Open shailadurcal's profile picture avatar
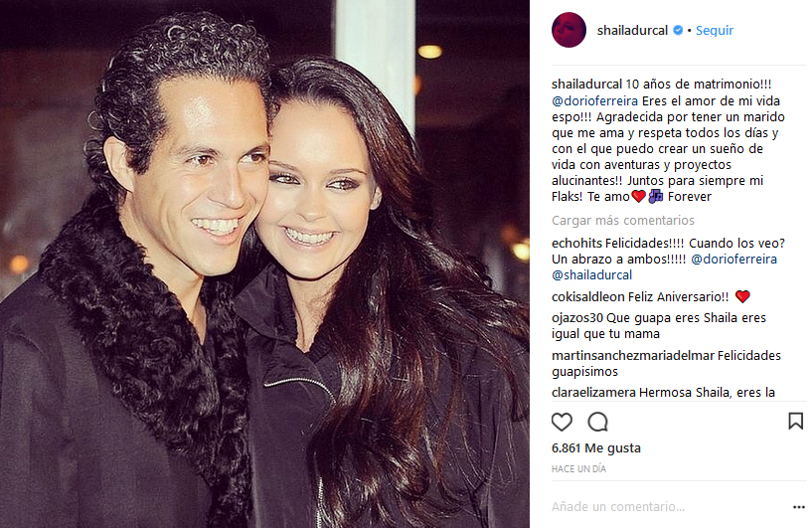Screen dimensions: 812x528 click(x=568, y=30)
